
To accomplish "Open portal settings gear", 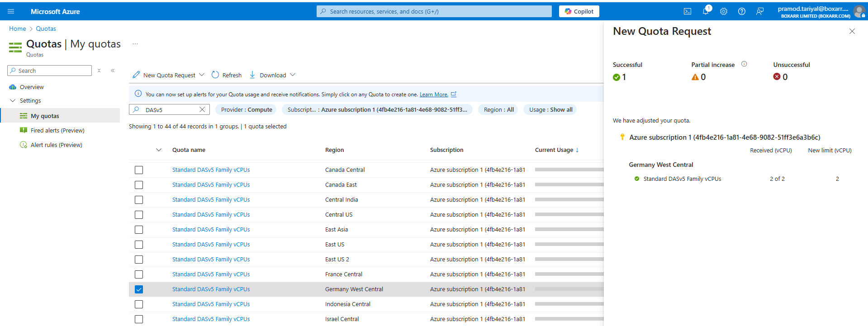I will (724, 11).
